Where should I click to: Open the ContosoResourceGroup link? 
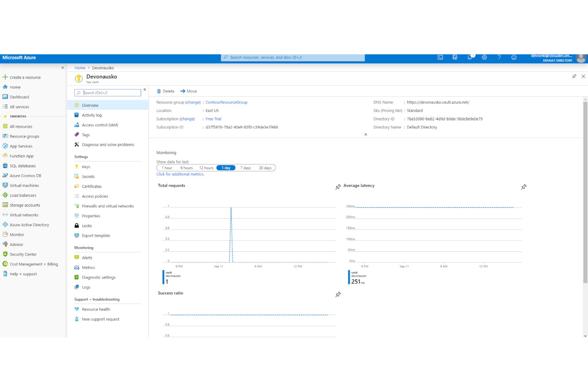click(226, 102)
